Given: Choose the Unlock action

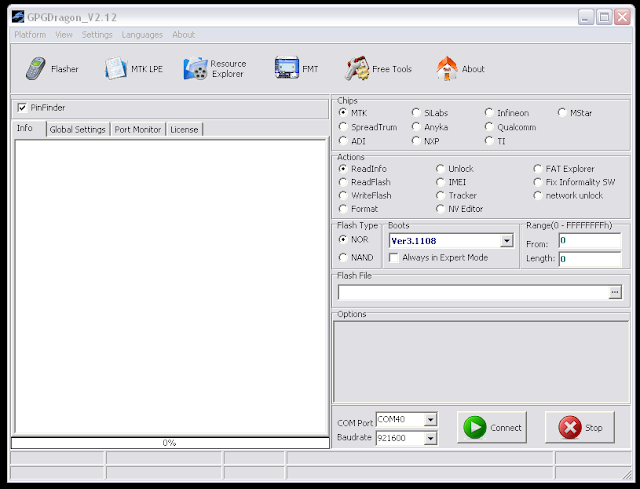Looking at the screenshot, I should (x=440, y=169).
